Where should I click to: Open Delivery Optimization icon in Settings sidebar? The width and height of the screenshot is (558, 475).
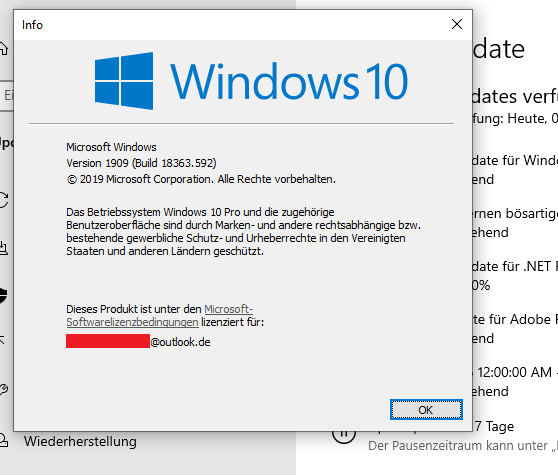tap(4, 248)
